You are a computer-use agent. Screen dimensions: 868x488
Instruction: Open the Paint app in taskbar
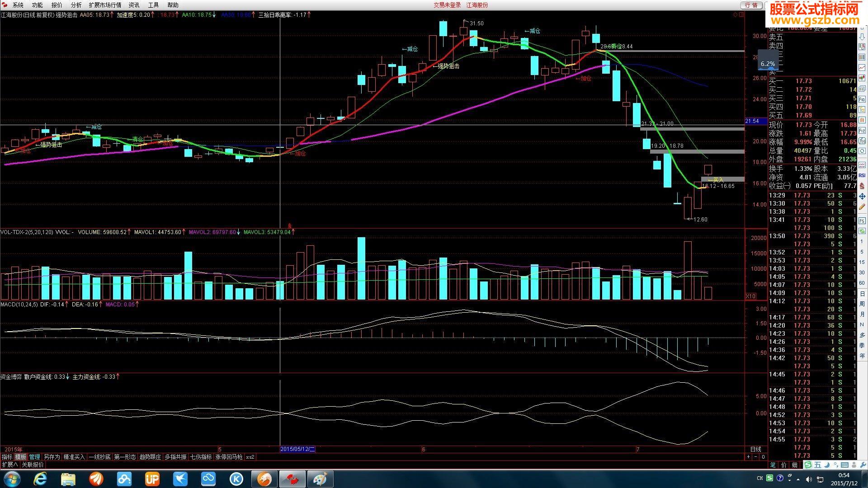pos(320,479)
